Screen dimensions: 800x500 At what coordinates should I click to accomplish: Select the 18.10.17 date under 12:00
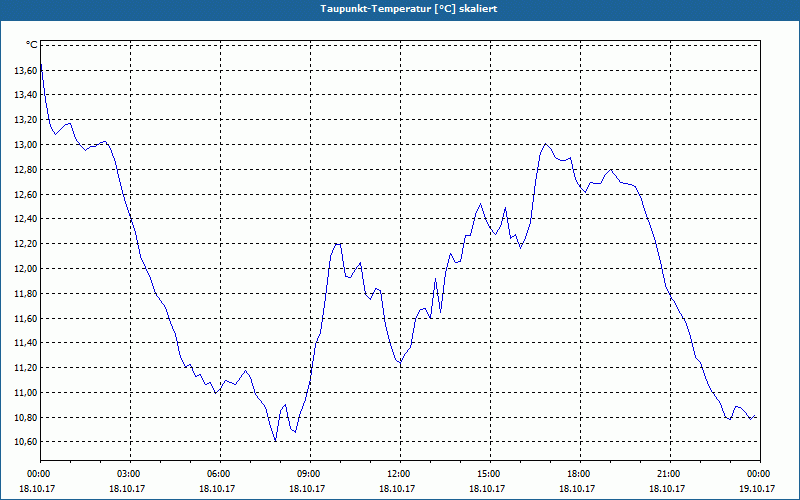point(397,488)
